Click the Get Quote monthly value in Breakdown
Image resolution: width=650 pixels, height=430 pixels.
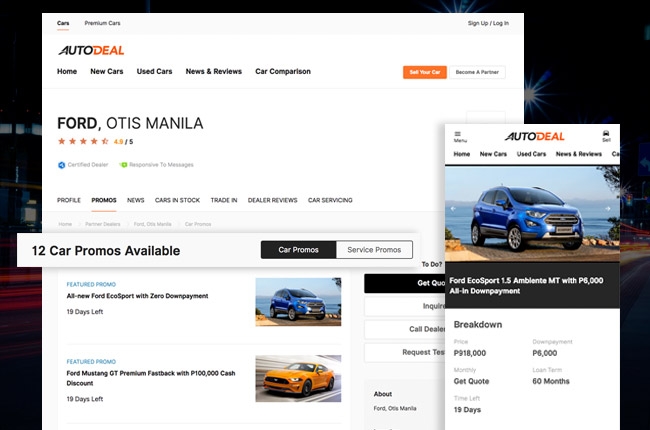point(471,381)
